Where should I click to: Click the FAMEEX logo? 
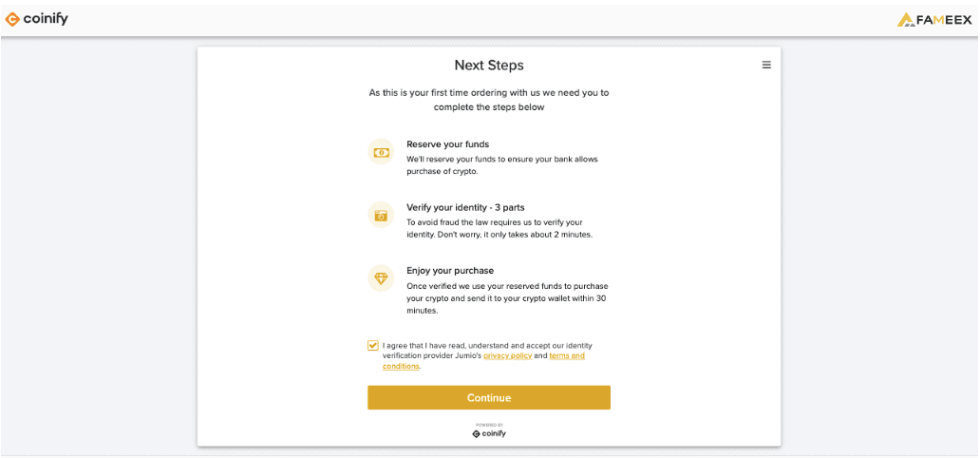[x=934, y=20]
